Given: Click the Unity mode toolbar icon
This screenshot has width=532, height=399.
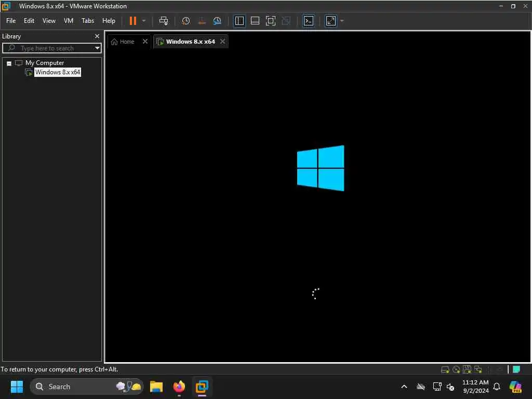Looking at the screenshot, I should (x=286, y=21).
